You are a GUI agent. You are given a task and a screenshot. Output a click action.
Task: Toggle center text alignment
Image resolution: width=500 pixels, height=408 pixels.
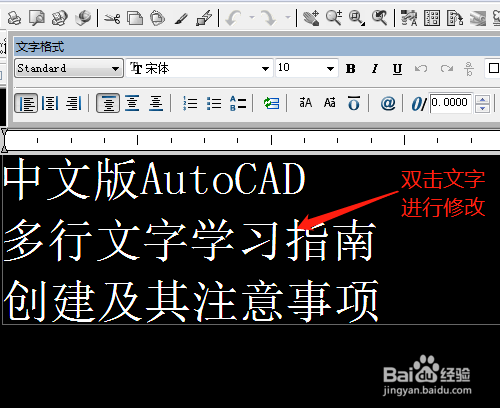[x=50, y=103]
